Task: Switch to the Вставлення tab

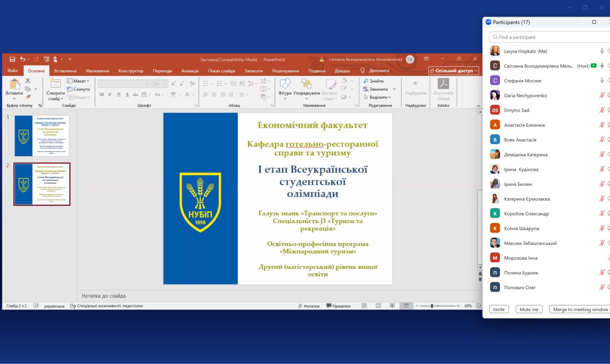Action: pos(65,71)
